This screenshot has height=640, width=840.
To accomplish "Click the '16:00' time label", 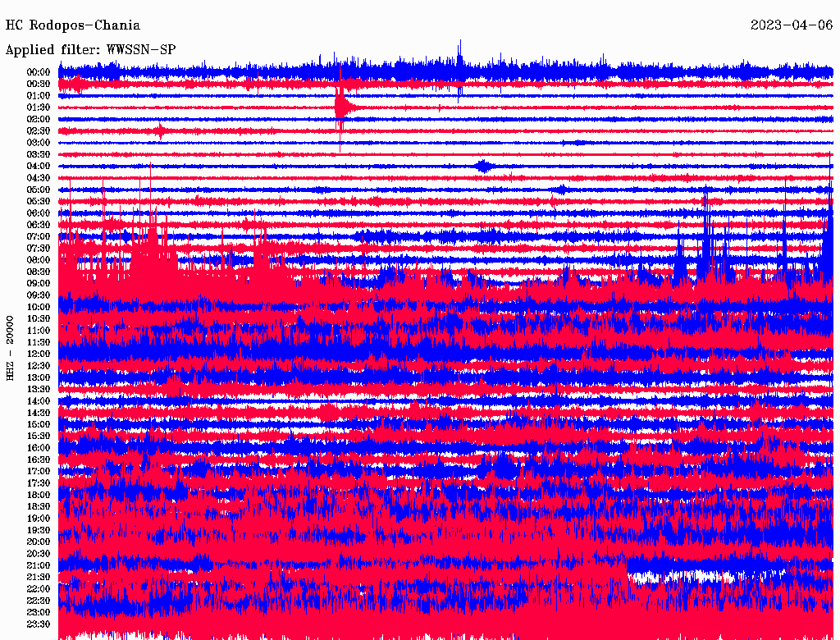I will [x=39, y=448].
